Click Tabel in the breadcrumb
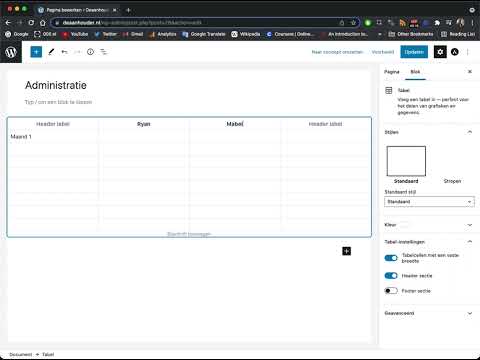480x360 pixels. click(x=48, y=354)
